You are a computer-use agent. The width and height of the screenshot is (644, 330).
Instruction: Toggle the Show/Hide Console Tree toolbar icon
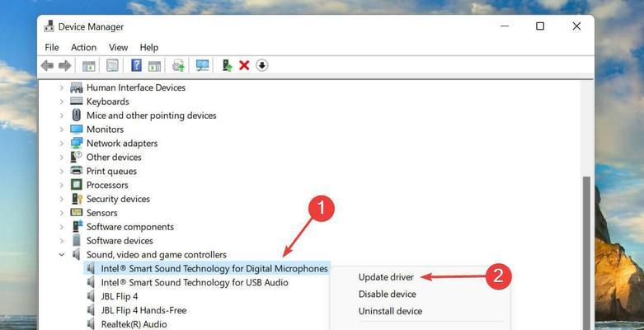(x=89, y=65)
